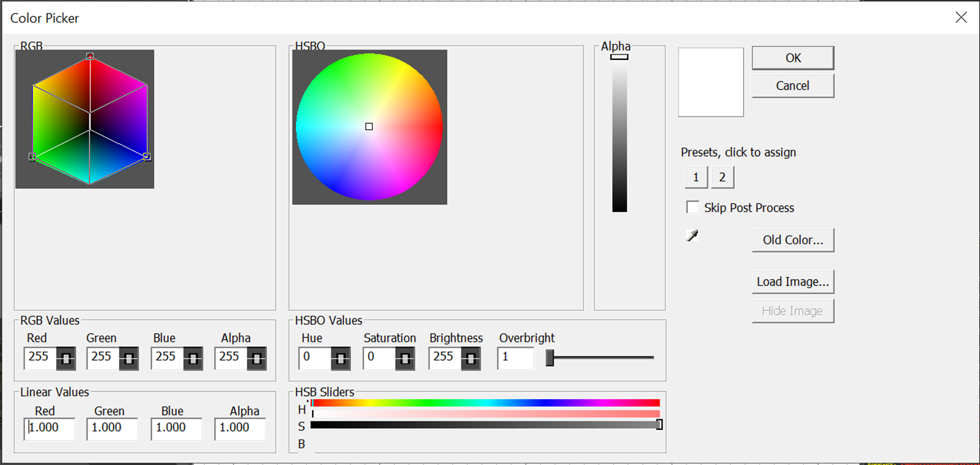The image size is (980, 465).
Task: Click the center marker in the color wheel
Action: [369, 127]
